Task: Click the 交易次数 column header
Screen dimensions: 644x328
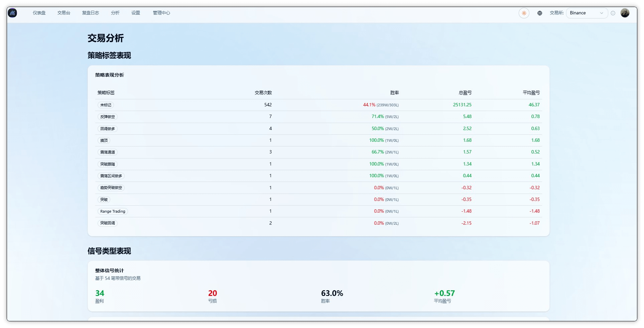Action: (x=263, y=93)
